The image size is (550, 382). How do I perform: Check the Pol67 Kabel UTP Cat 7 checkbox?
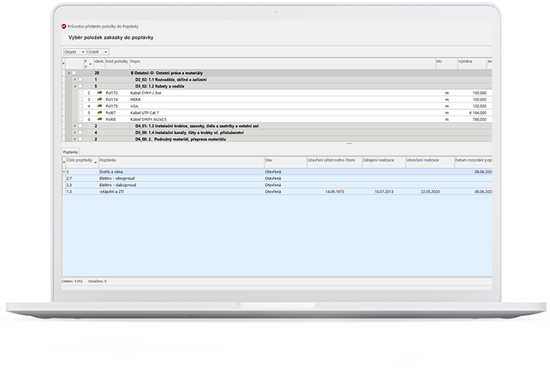[x=81, y=113]
